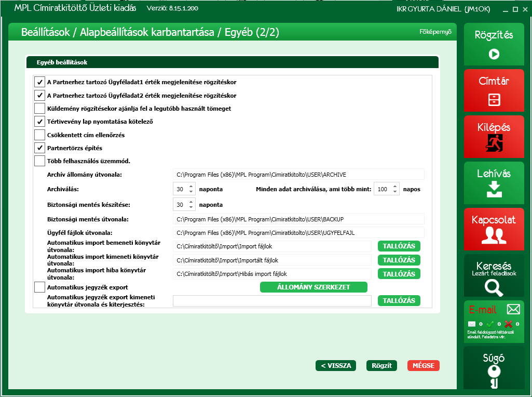Enable Csökkentett cím ellenőrzés checkbox
This screenshot has width=532, height=397.
(x=39, y=135)
